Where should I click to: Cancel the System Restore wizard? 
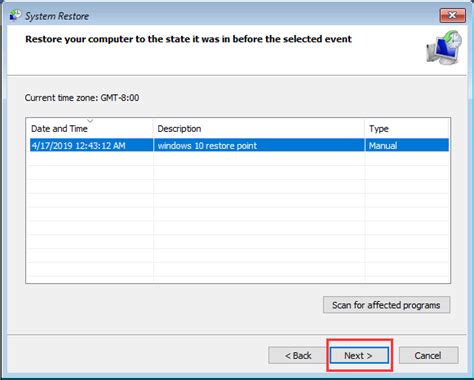pyautogui.click(x=428, y=356)
